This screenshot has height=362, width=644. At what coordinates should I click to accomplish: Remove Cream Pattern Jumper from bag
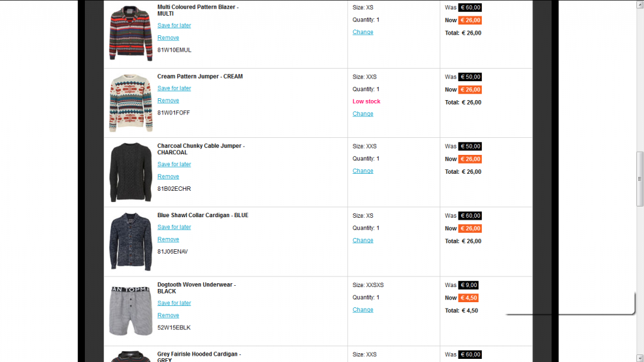point(168,101)
